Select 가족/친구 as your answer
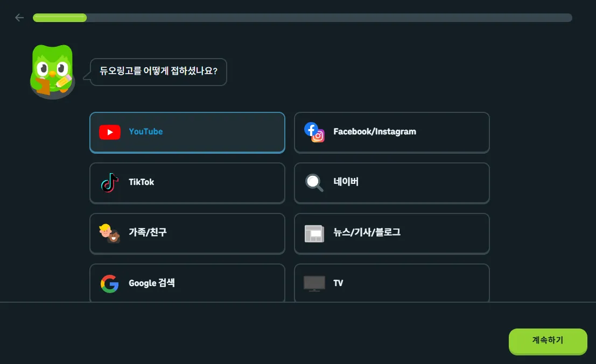The width and height of the screenshot is (596, 364). [187, 233]
